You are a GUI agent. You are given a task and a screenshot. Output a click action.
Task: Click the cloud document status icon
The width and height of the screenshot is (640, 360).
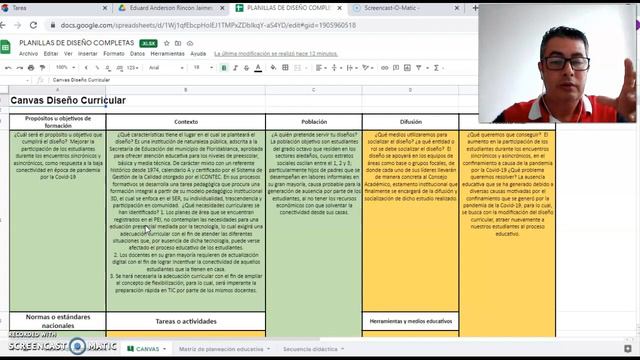point(190,43)
